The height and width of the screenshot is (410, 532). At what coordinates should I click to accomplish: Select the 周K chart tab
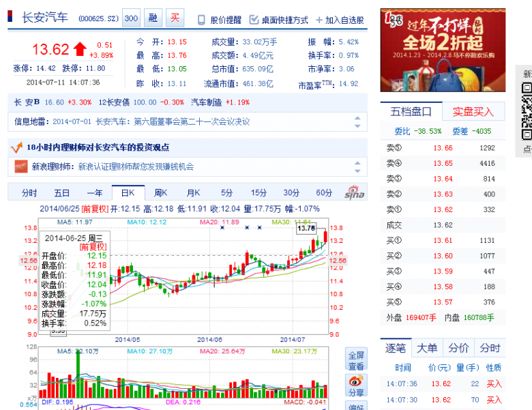160,193
